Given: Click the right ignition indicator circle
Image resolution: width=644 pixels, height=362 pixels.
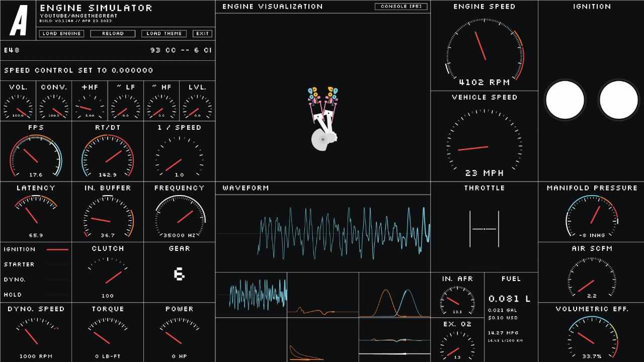Looking at the screenshot, I should pos(618,100).
